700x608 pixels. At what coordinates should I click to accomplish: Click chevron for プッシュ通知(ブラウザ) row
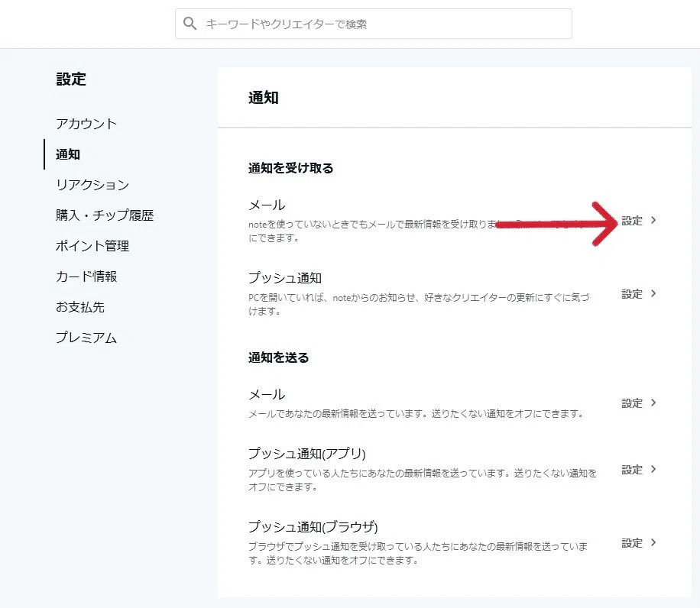pyautogui.click(x=653, y=542)
